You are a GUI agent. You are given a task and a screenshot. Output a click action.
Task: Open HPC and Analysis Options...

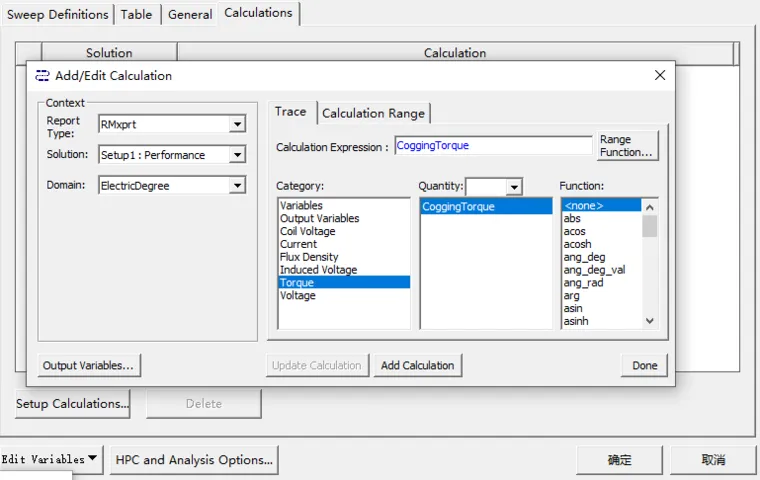194,459
